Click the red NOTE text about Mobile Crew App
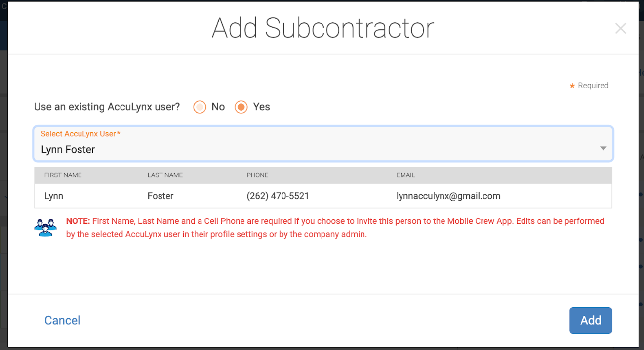Viewport: 644px width, 350px height. [x=335, y=228]
